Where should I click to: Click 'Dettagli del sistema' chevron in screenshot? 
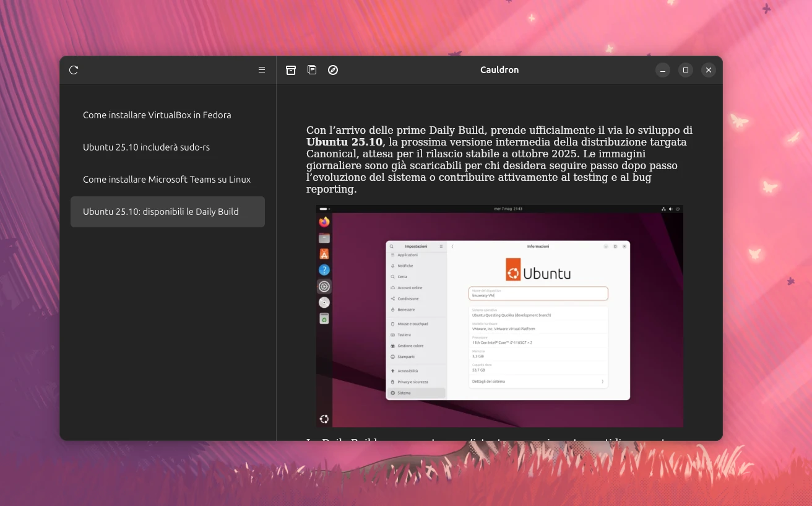602,382
